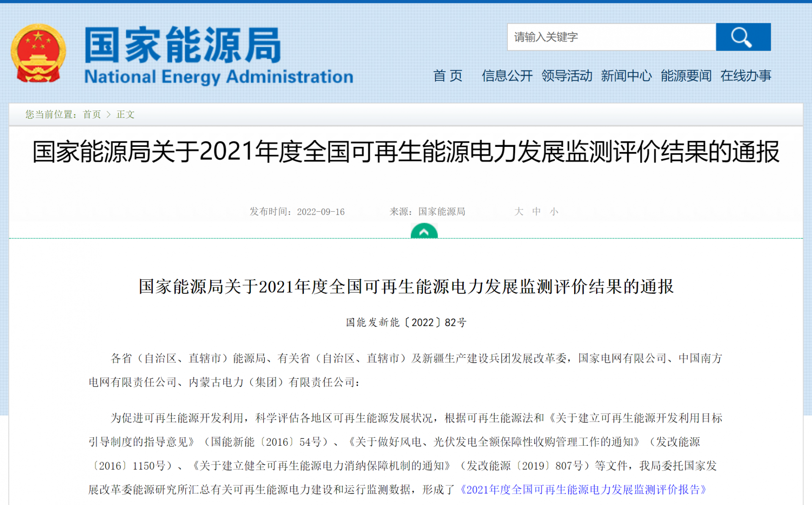812x505 pixels.
Task: Navigate to 能源要闻 section
Action: click(x=685, y=76)
